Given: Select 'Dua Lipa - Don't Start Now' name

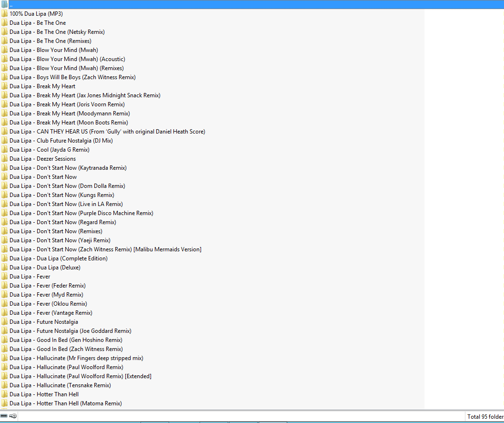Looking at the screenshot, I should pyautogui.click(x=43, y=176).
